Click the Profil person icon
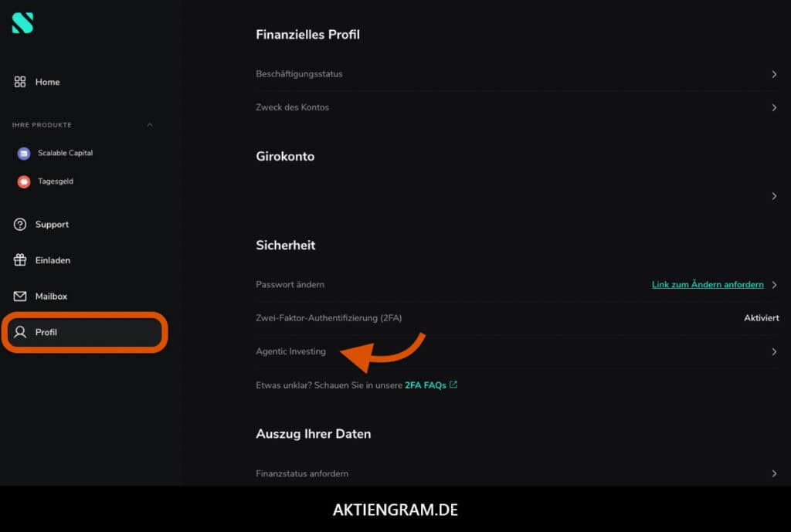The width and height of the screenshot is (791, 532). click(x=19, y=332)
